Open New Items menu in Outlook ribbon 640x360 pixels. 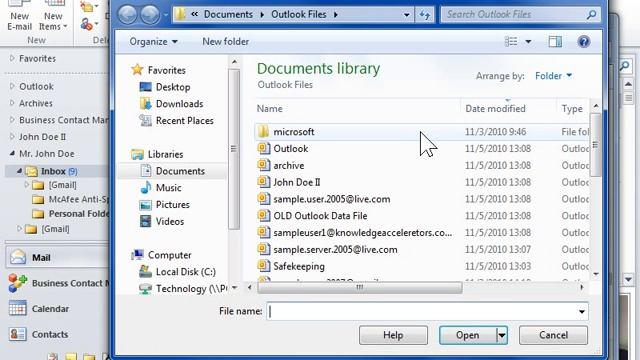(53, 17)
